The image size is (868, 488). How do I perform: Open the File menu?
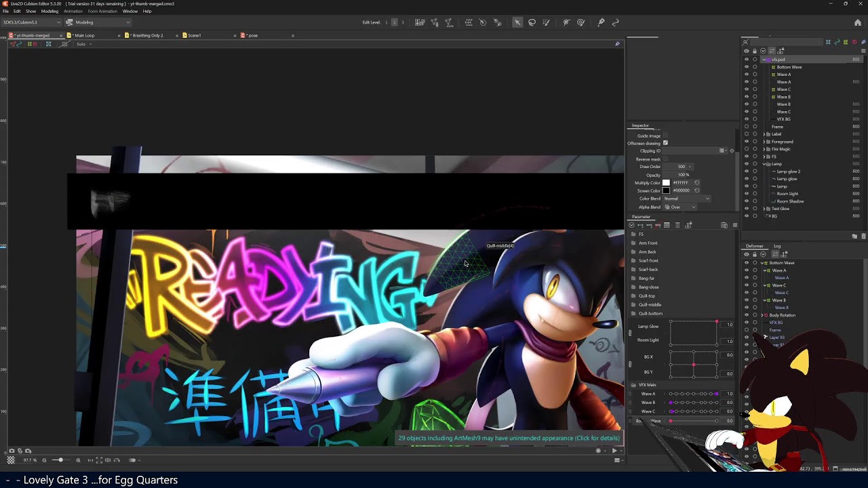pos(5,12)
